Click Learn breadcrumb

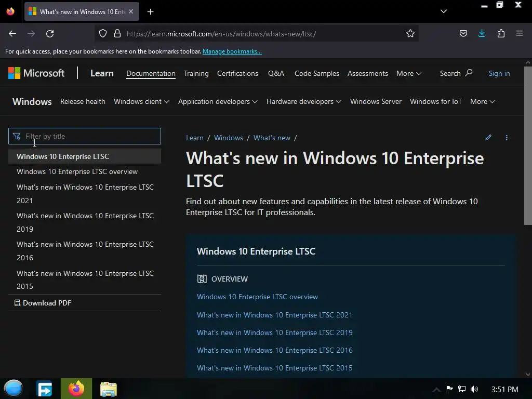(x=195, y=138)
